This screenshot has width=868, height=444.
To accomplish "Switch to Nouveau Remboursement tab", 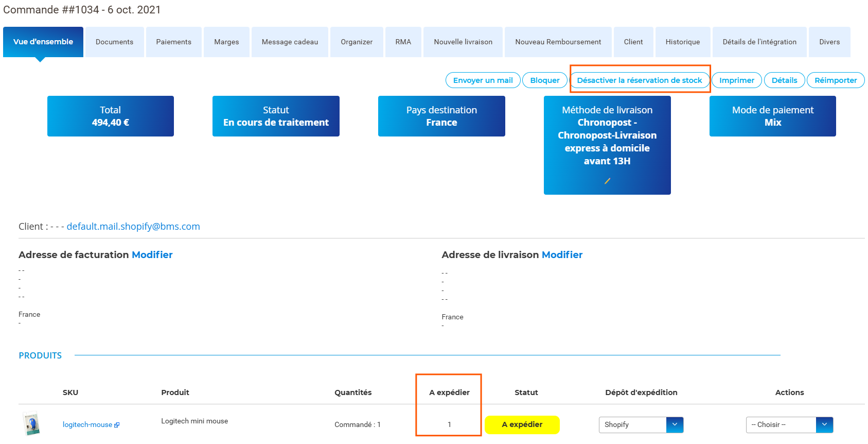I will pyautogui.click(x=558, y=42).
